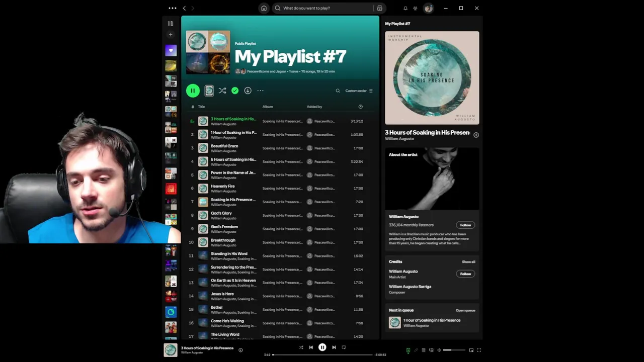Toggle shuffle in the bottom player bar
Image resolution: width=644 pixels, height=362 pixels.
(x=301, y=347)
